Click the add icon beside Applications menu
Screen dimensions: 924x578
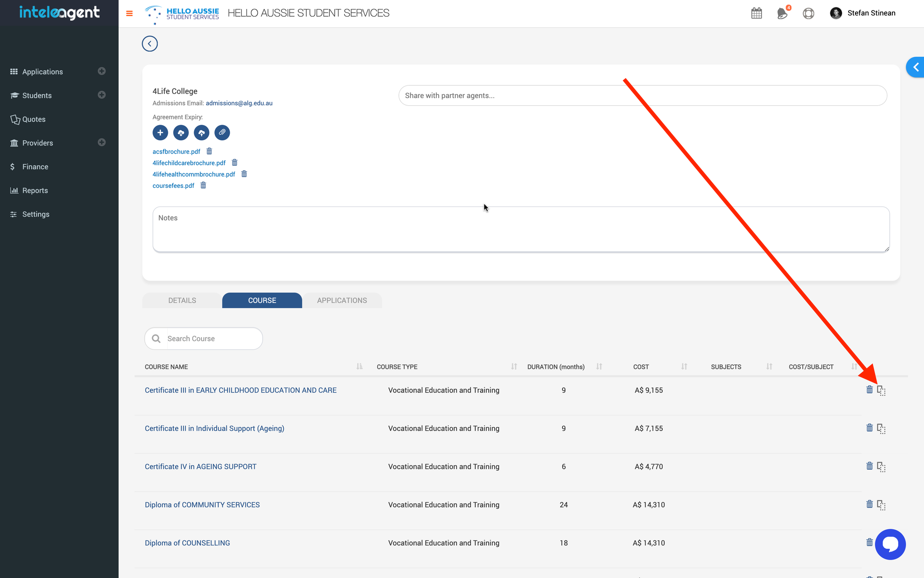point(102,71)
